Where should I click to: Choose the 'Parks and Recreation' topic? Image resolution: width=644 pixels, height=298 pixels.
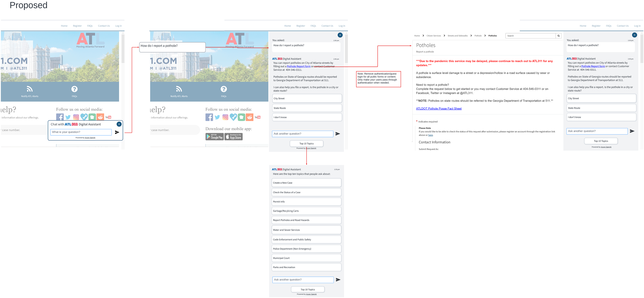point(306,267)
